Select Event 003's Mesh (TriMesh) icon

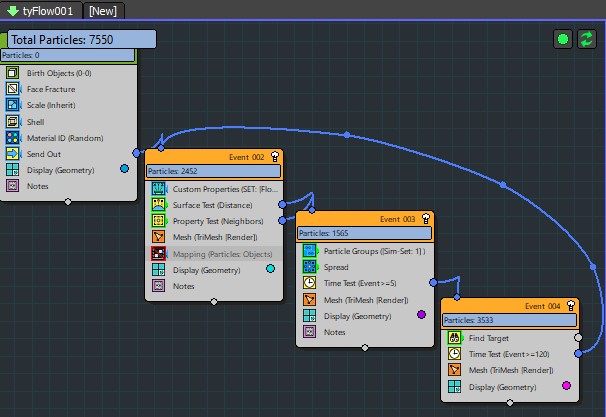click(x=310, y=300)
